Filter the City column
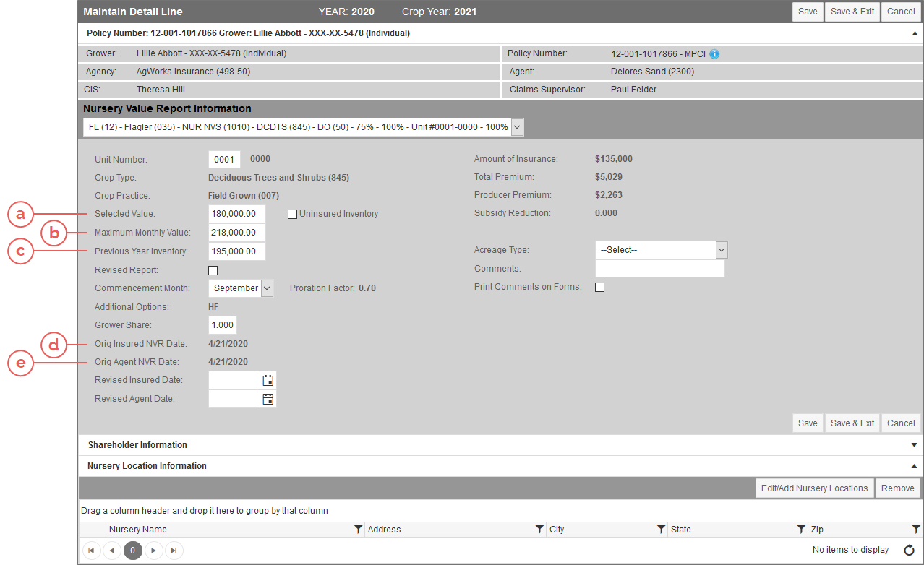This screenshot has height=565, width=924. 661,530
